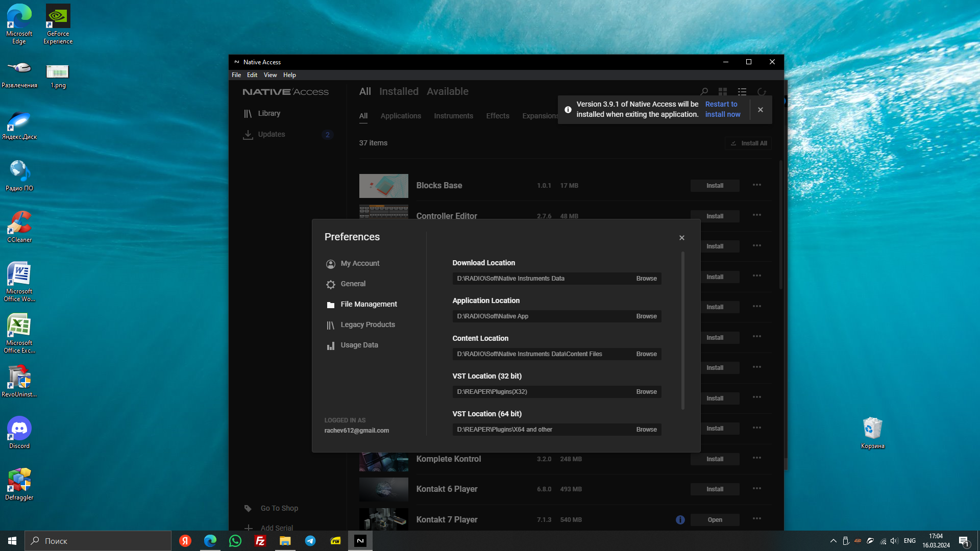980x551 pixels.
Task: Open Discord desktop shortcut
Action: [x=19, y=433]
